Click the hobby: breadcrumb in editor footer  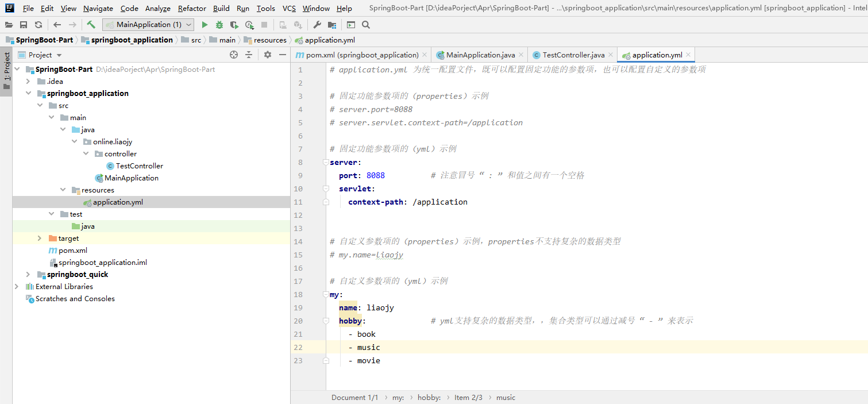tap(429, 397)
